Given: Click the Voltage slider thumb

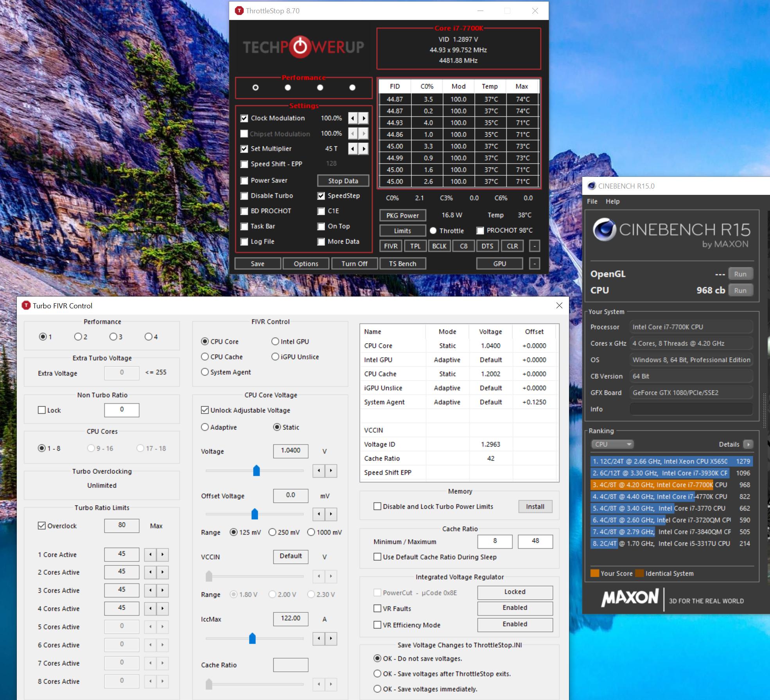Looking at the screenshot, I should point(257,470).
